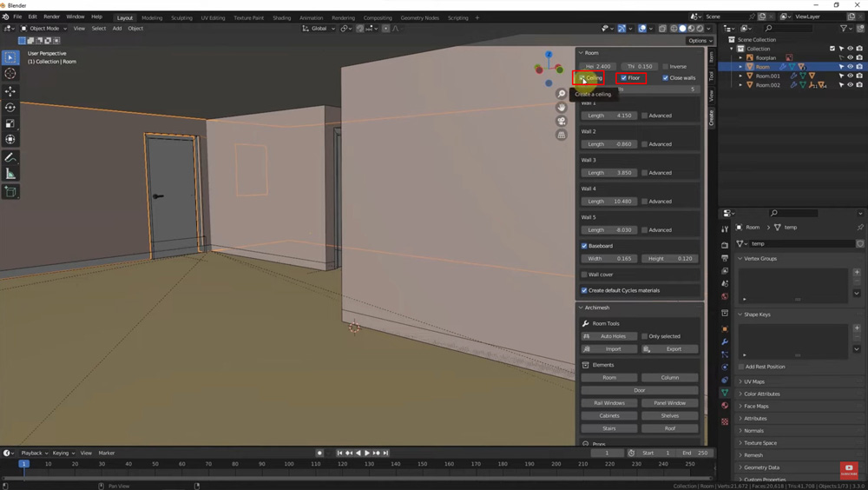
Task: Switch to the Modeling workspace tab
Action: [152, 17]
